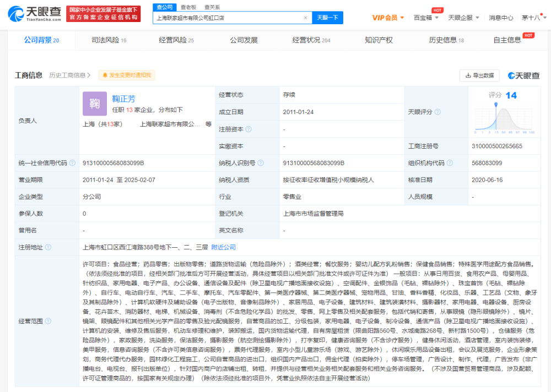Open the 百宝箱 dropdown menu
Image resolution: width=551 pixels, height=392 pixels.
point(426,18)
